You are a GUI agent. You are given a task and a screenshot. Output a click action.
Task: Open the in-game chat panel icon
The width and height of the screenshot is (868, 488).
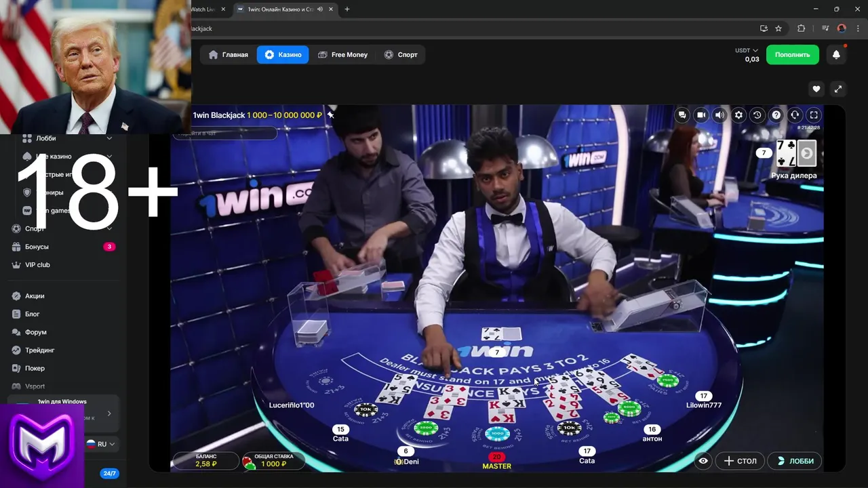point(682,115)
